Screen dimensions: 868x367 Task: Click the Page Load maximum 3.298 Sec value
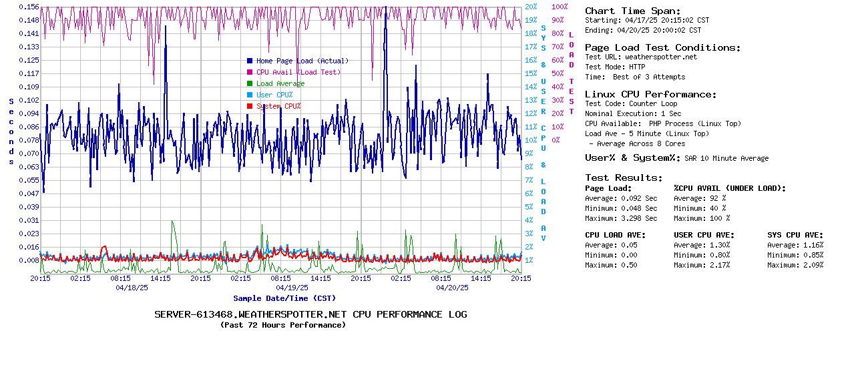[639, 218]
